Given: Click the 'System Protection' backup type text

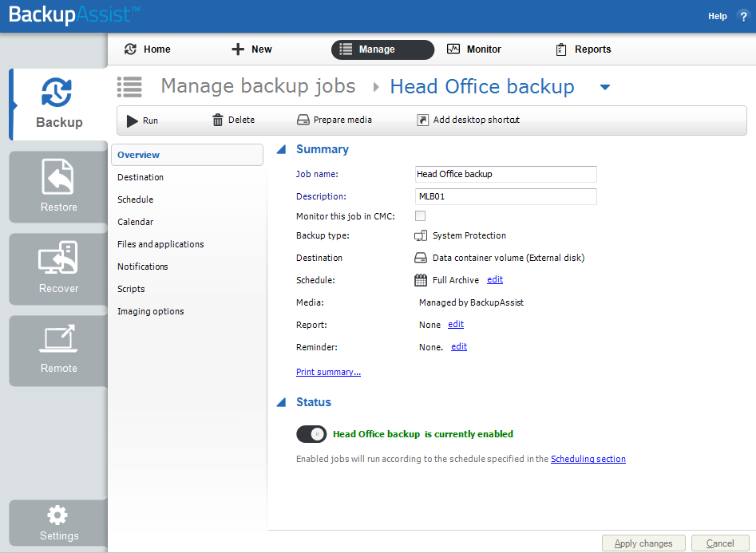Looking at the screenshot, I should tap(469, 235).
